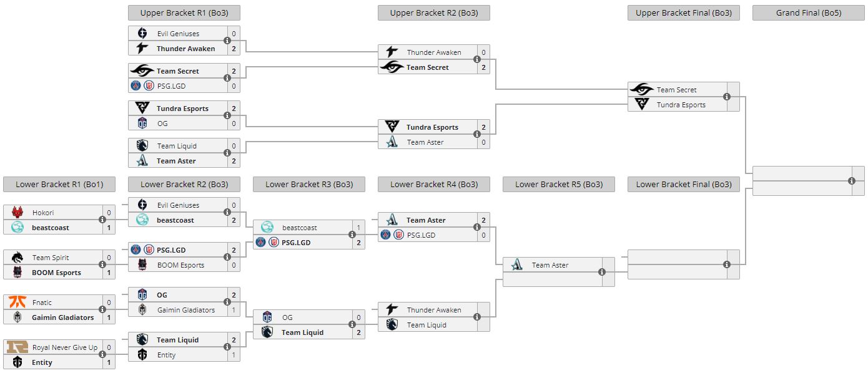Open info for Tundra Esports vs OG match
This screenshot has width=868, height=373.
[x=227, y=116]
